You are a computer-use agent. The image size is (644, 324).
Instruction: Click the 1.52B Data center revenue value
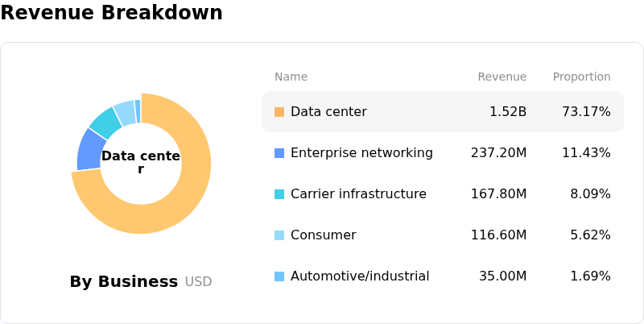tap(507, 112)
